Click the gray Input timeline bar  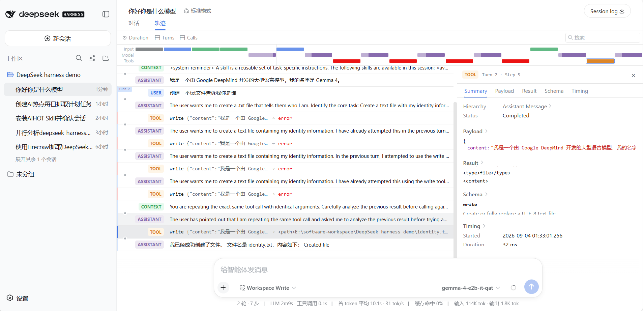[x=149, y=49]
